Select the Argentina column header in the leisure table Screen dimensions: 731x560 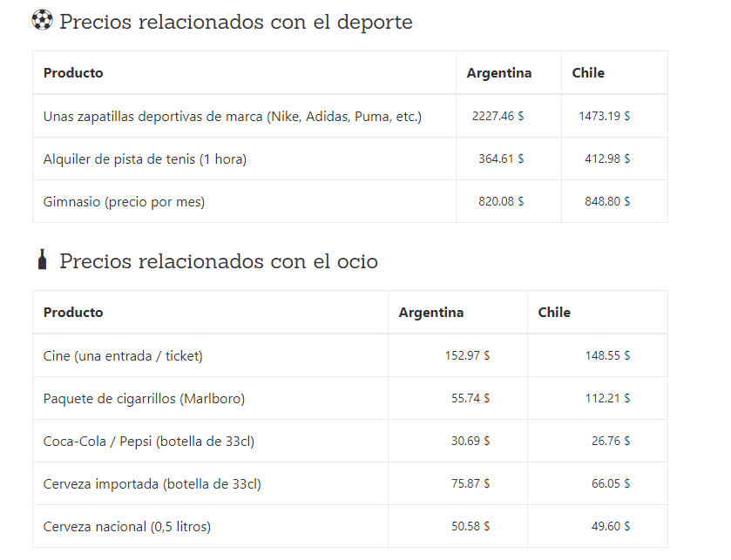pyautogui.click(x=431, y=313)
